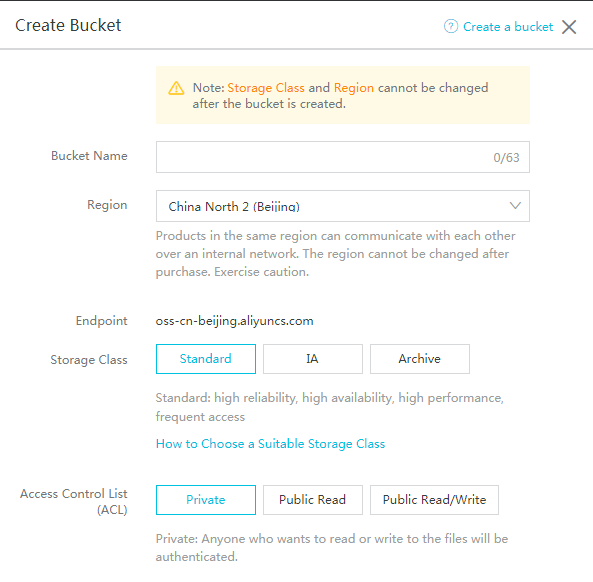This screenshot has width=593, height=582.
Task: Set ACL to Private
Action: (x=206, y=500)
